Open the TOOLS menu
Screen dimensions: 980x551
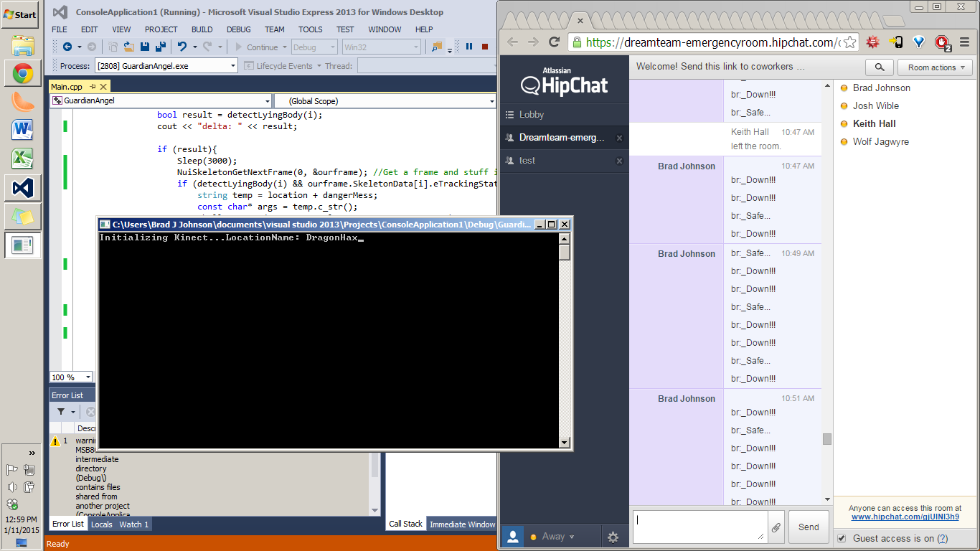tap(311, 29)
